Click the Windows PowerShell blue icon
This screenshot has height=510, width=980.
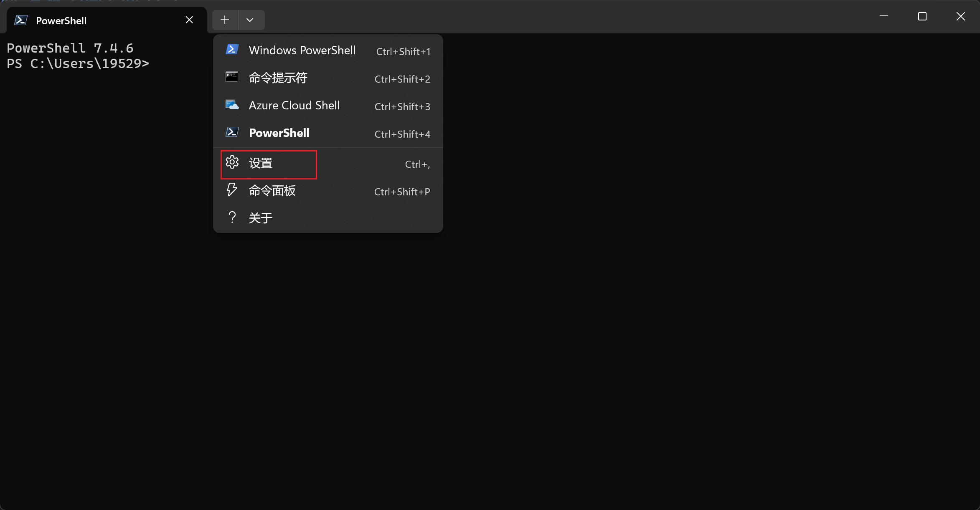pos(232,50)
